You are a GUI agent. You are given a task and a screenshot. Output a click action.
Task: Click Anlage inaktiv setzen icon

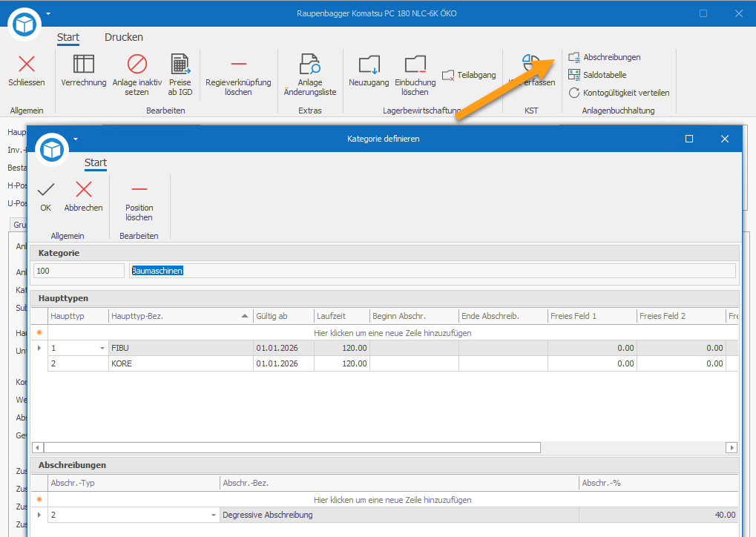click(x=137, y=64)
